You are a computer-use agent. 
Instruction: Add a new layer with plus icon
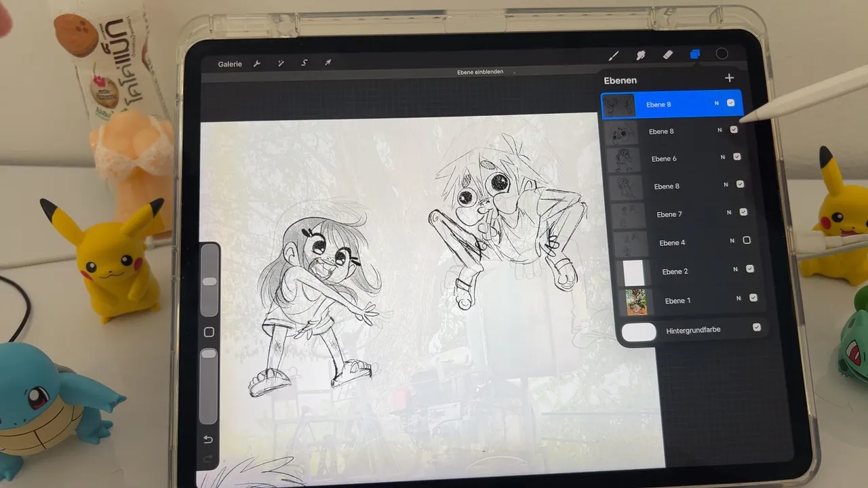click(729, 78)
